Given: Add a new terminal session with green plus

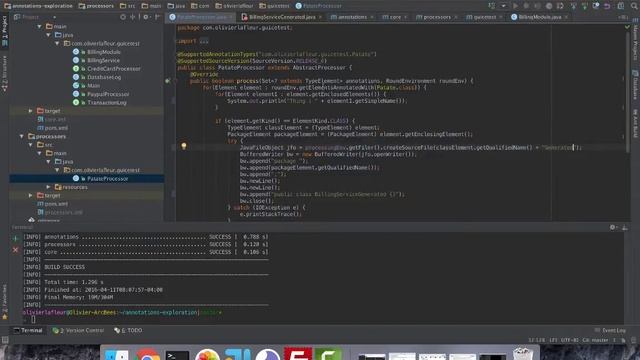Looking at the screenshot, I should point(16,238).
